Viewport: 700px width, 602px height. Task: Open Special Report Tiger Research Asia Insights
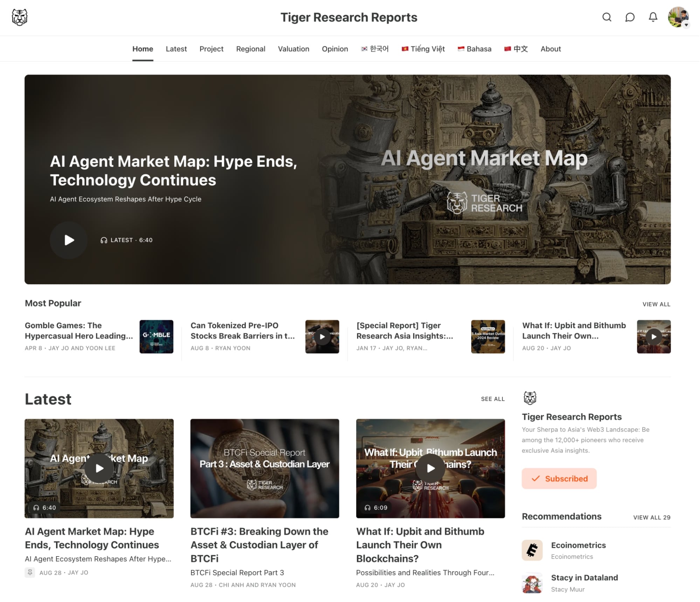point(405,330)
